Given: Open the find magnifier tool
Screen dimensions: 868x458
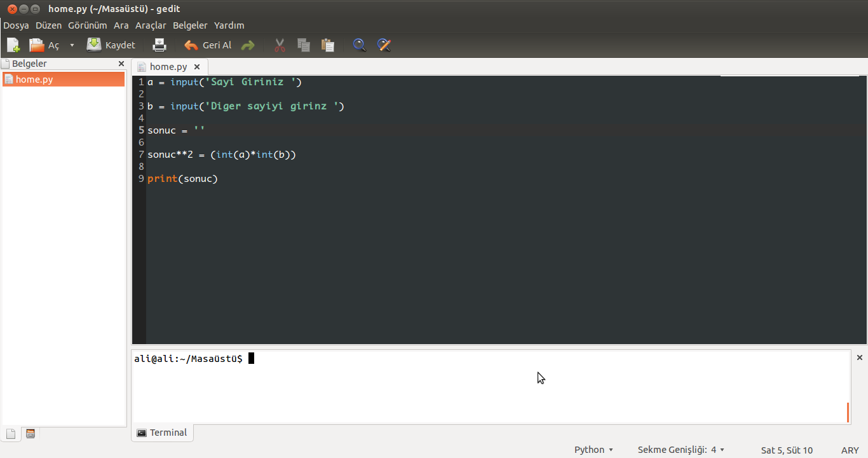Looking at the screenshot, I should point(360,45).
